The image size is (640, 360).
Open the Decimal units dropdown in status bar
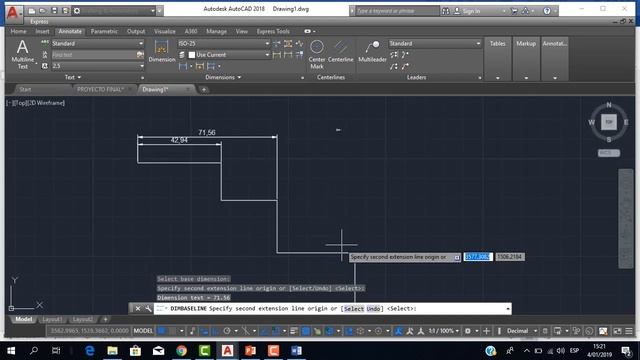(522, 331)
